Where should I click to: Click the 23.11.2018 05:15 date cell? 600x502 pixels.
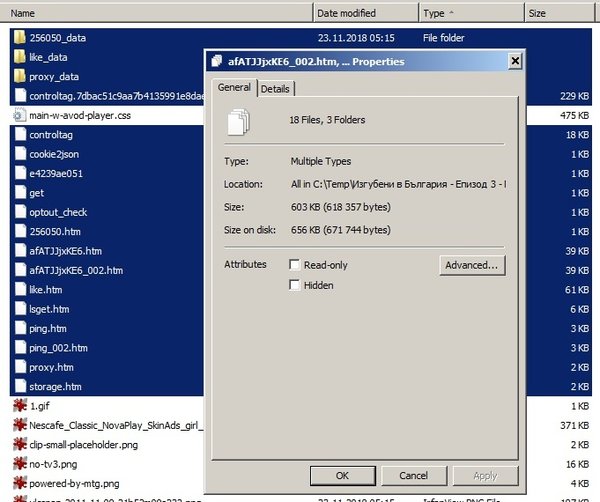[356, 37]
